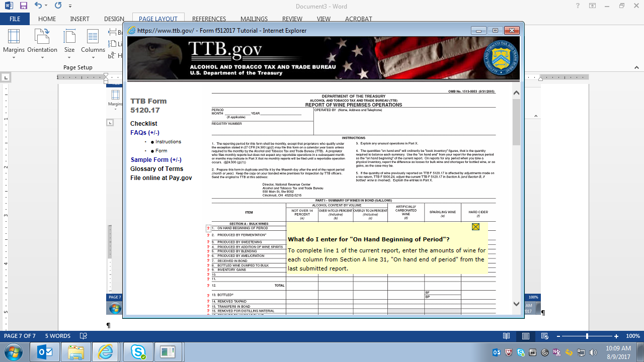Click help question mark beside Received in Bond
The width and height of the screenshot is (644, 362).
pyautogui.click(x=208, y=261)
